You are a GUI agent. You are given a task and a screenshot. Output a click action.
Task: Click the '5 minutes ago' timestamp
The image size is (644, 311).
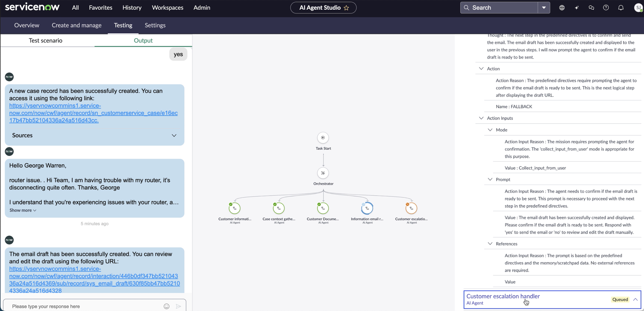point(95,224)
